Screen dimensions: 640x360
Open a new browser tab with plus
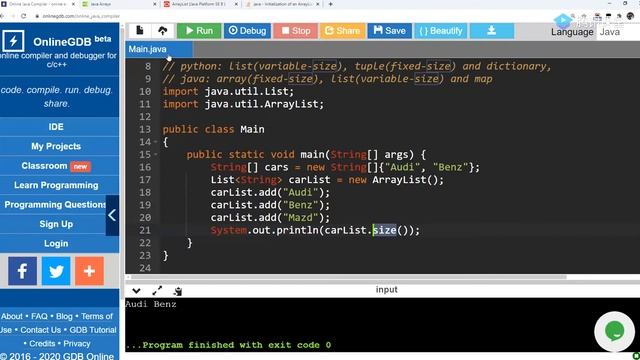pos(330,4)
